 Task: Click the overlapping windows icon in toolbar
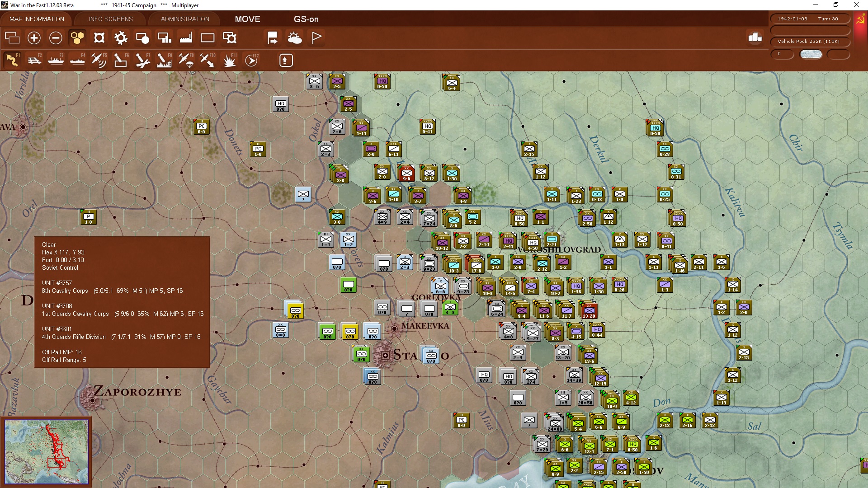pos(12,38)
